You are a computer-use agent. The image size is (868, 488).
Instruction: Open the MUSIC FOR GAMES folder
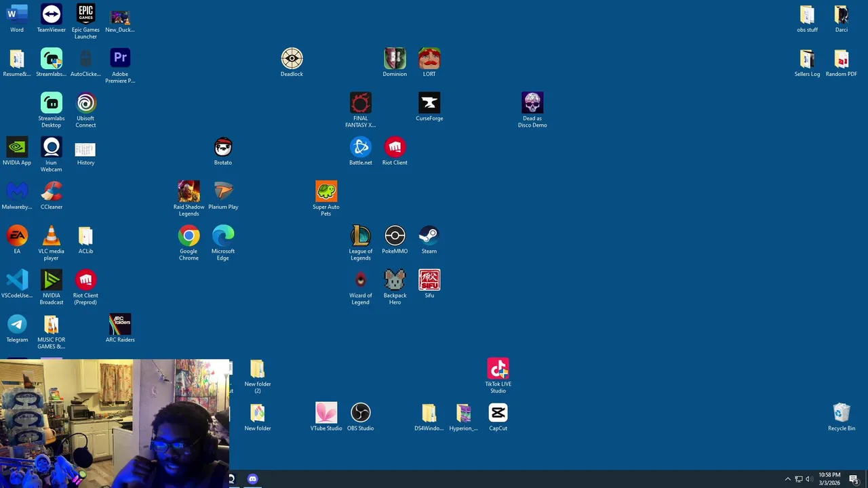(x=52, y=325)
